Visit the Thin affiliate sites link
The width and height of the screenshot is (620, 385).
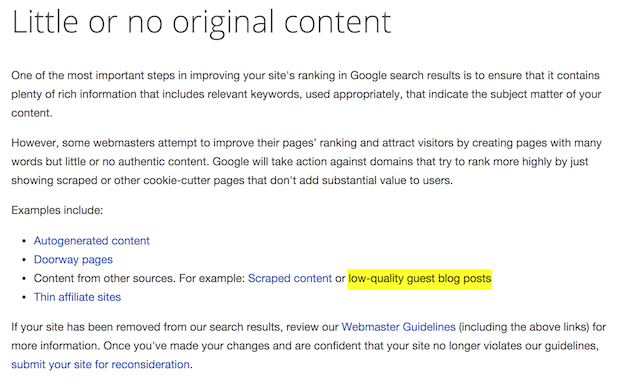coord(77,297)
